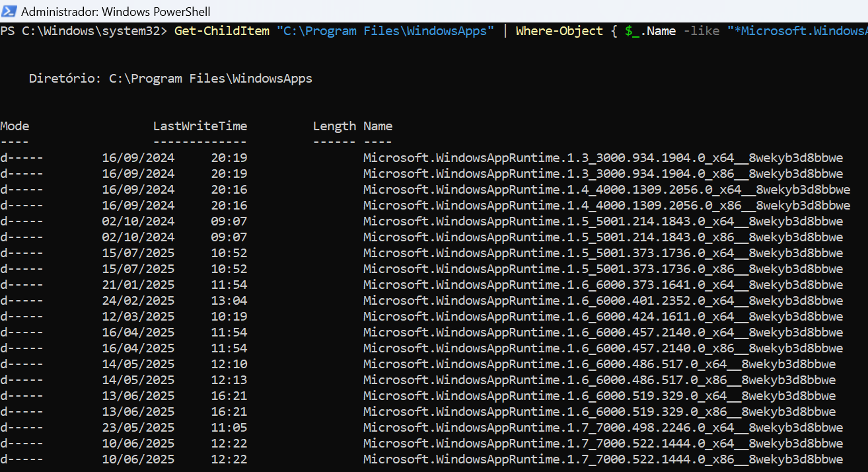868x472 pixels.
Task: Click folder name 1.7_7000.522.1444.0_x86
Action: 603,459
